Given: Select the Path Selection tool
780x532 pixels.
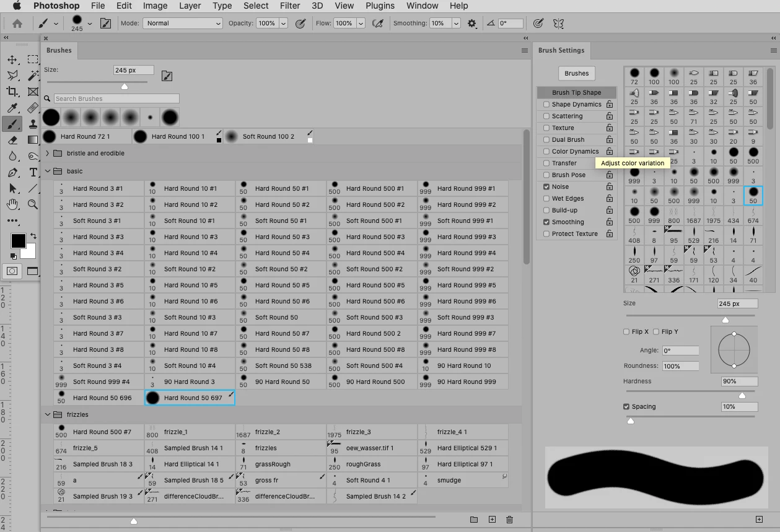Looking at the screenshot, I should coord(12,188).
